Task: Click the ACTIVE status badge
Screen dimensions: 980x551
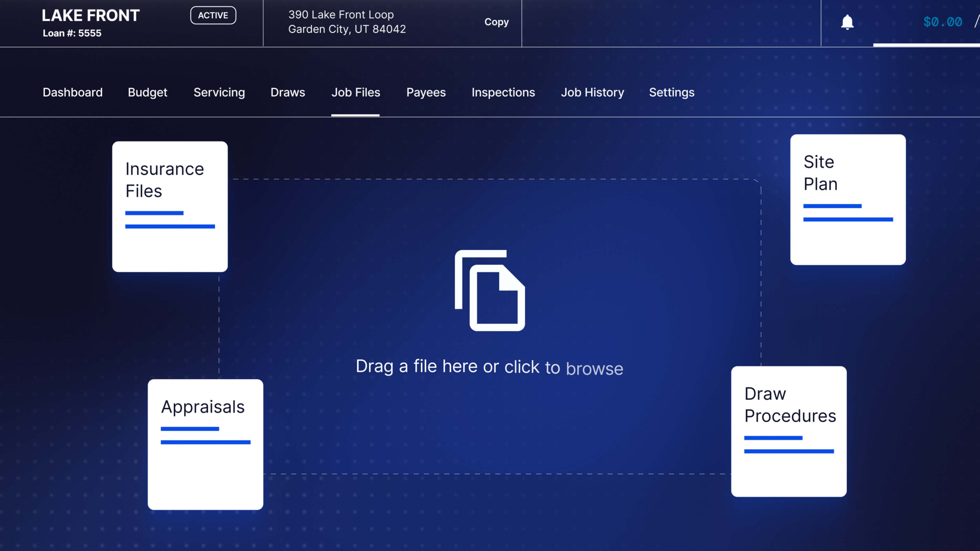Action: (213, 15)
